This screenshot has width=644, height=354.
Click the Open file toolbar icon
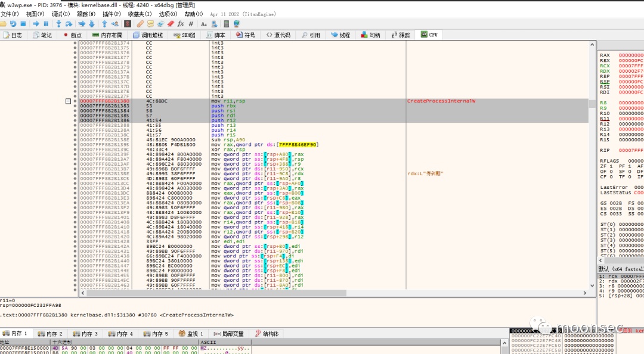pos(4,24)
